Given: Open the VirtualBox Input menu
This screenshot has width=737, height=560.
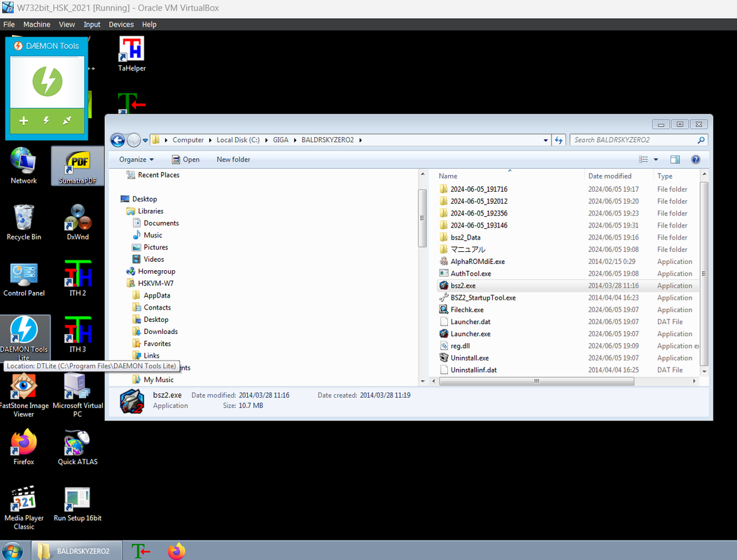Looking at the screenshot, I should pyautogui.click(x=92, y=24).
